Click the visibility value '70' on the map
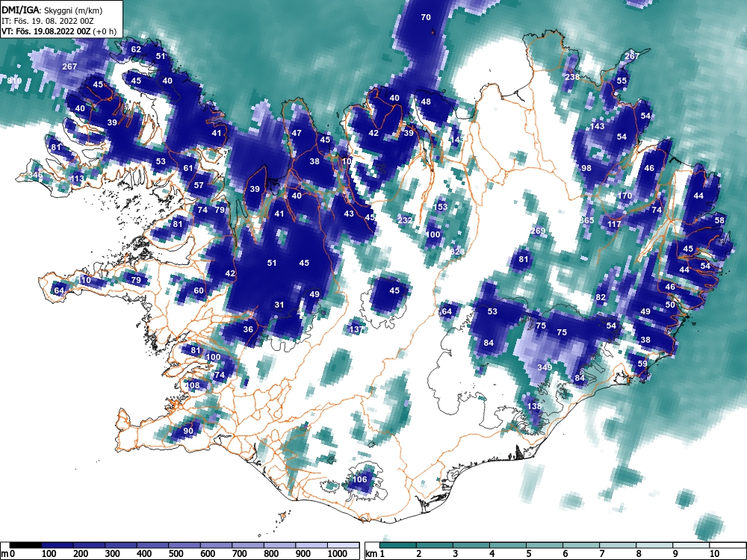This screenshot has width=747, height=560. click(x=426, y=17)
